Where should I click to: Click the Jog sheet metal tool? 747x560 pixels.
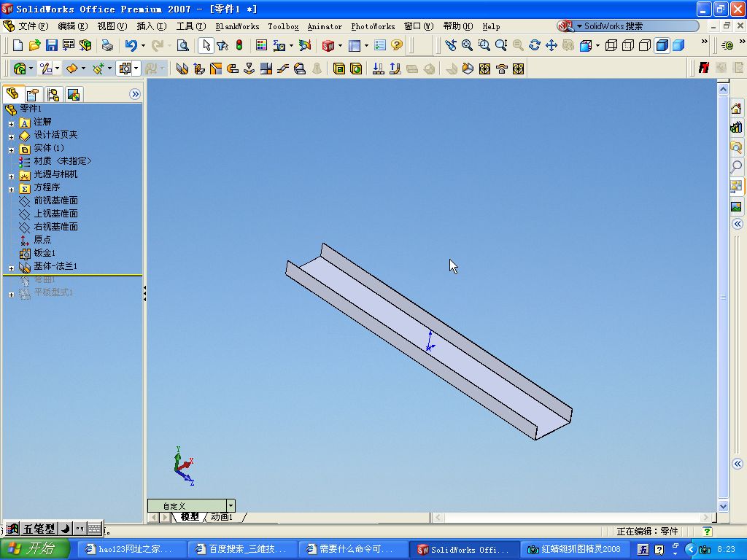tap(283, 69)
